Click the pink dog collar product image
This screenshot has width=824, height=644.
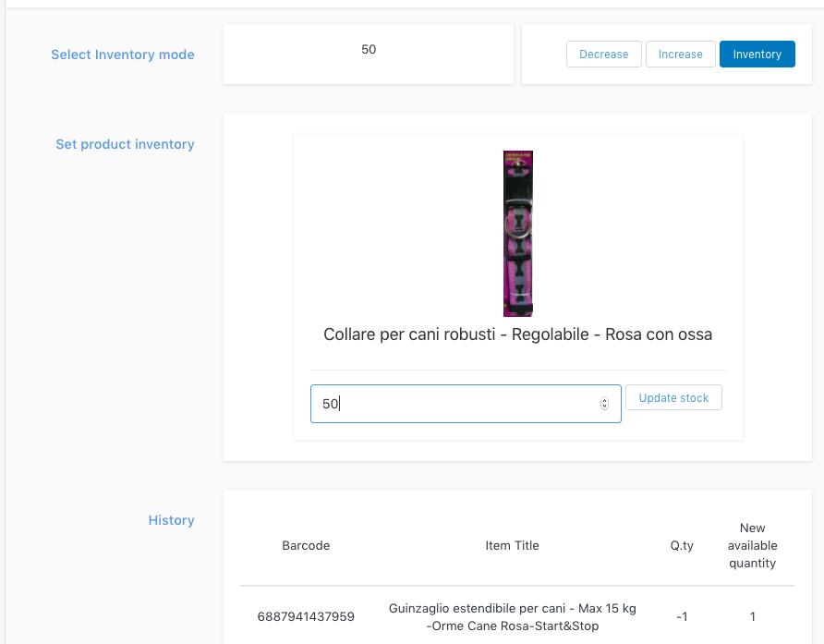[x=517, y=234]
